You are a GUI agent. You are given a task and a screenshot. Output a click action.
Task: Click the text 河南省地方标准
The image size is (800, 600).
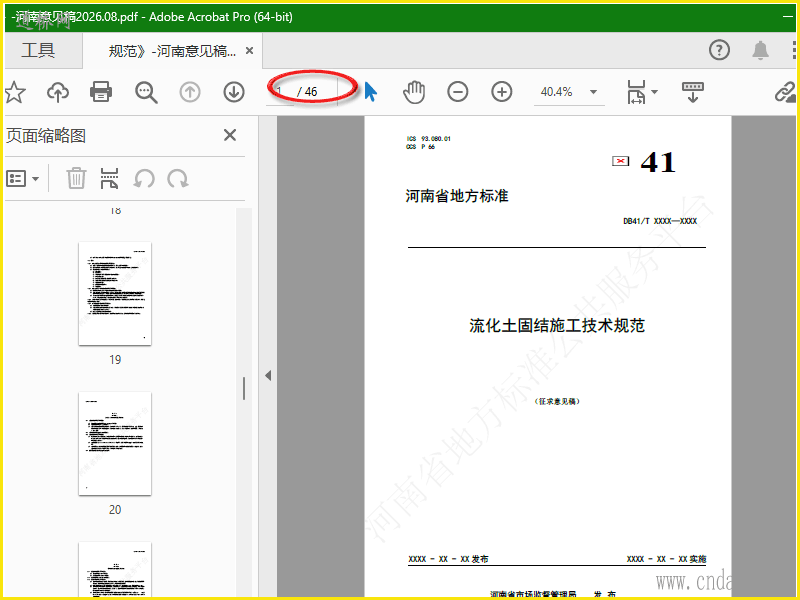[457, 196]
